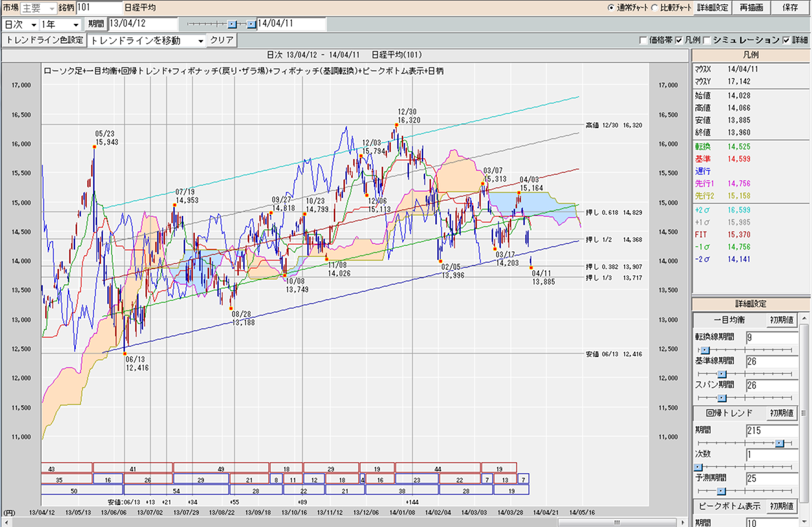Click the スパン期間 slider thumb

tap(722, 398)
